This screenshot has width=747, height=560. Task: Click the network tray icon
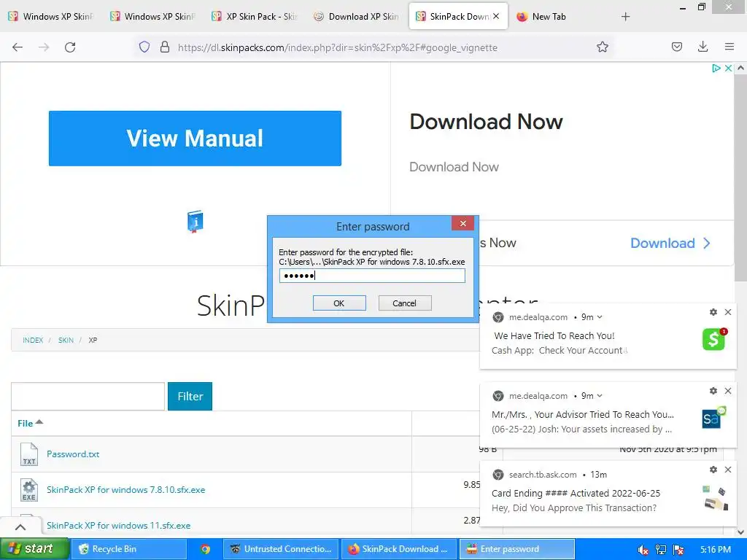tap(661, 550)
